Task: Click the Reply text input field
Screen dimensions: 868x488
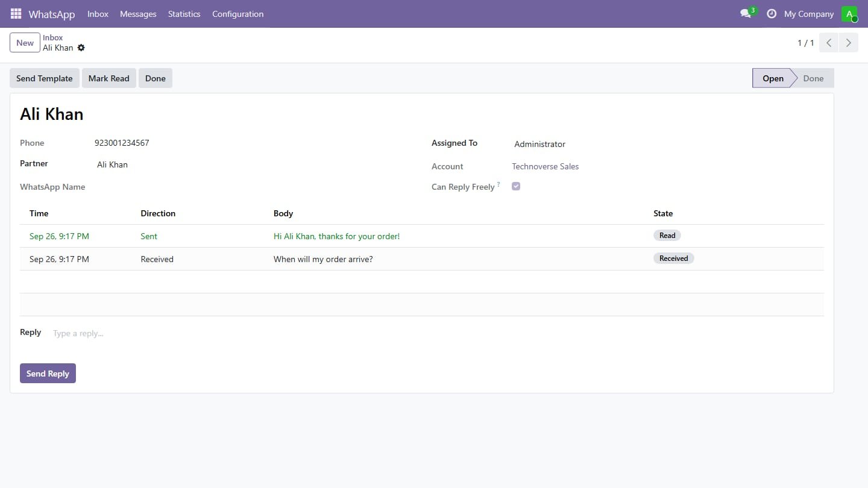Action: point(437,333)
